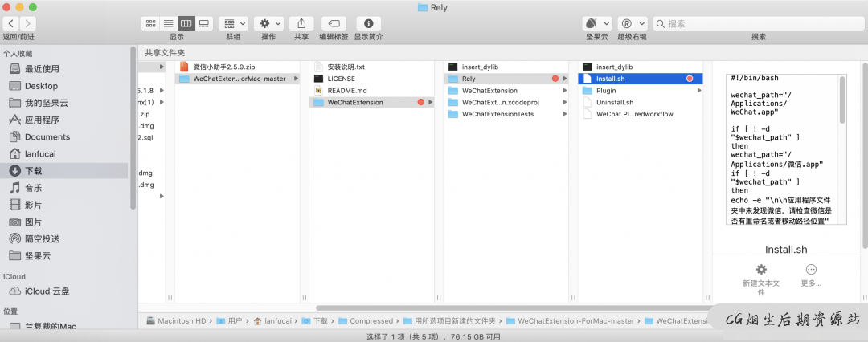This screenshot has height=342, width=868.
Task: Click the search field
Action: [x=759, y=23]
